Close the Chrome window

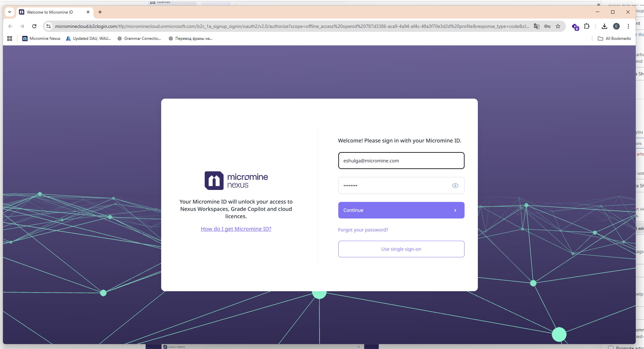[628, 12]
